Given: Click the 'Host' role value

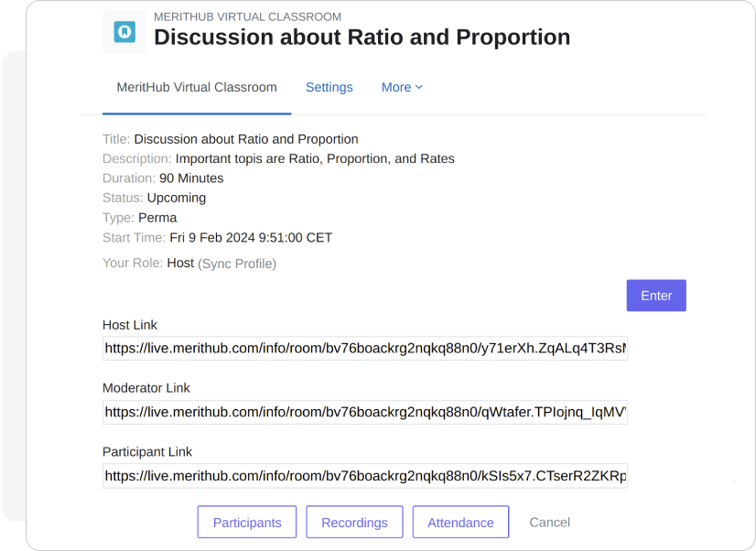Looking at the screenshot, I should click(x=180, y=264).
